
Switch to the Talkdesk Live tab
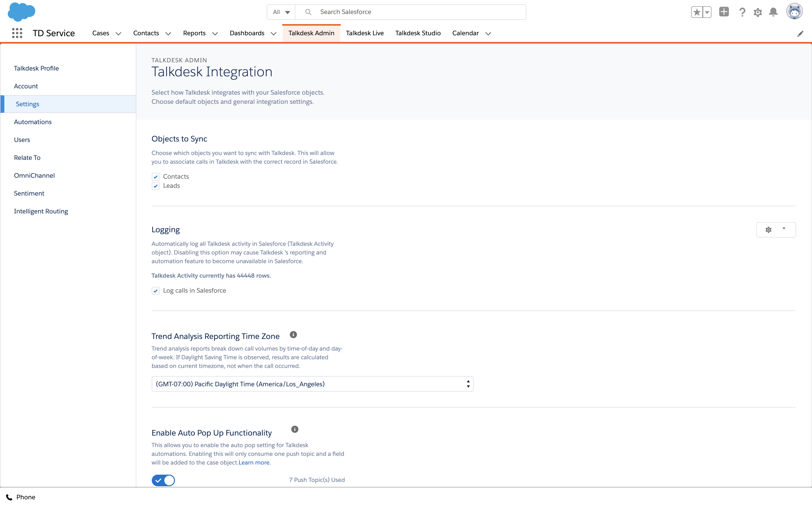click(x=365, y=33)
